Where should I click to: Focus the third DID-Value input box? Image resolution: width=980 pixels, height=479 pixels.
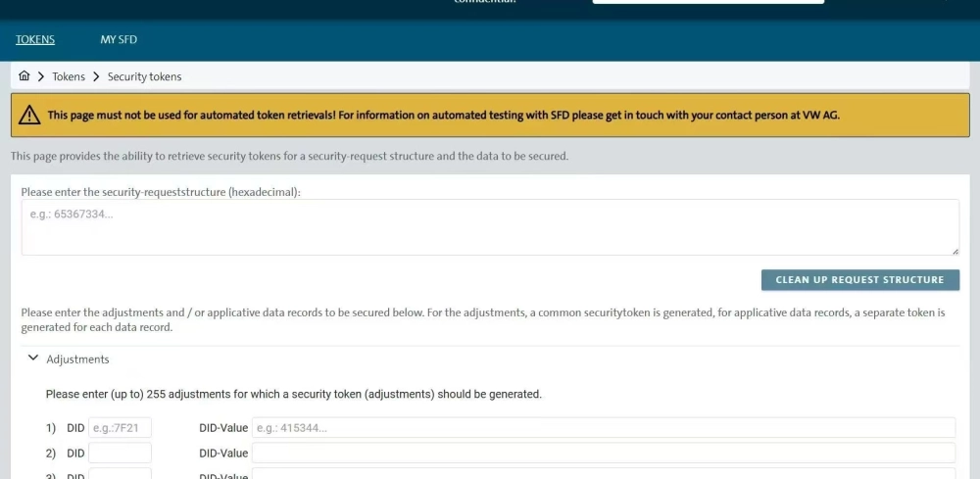pos(603,474)
